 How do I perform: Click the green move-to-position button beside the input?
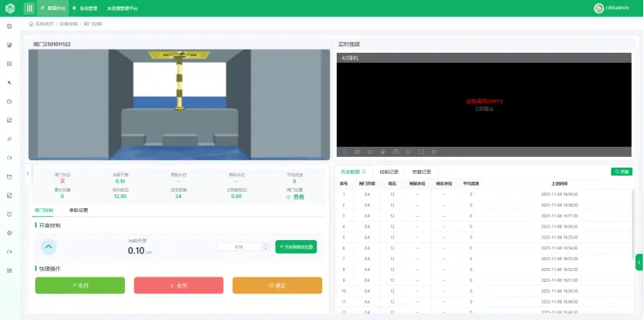pyautogui.click(x=296, y=247)
